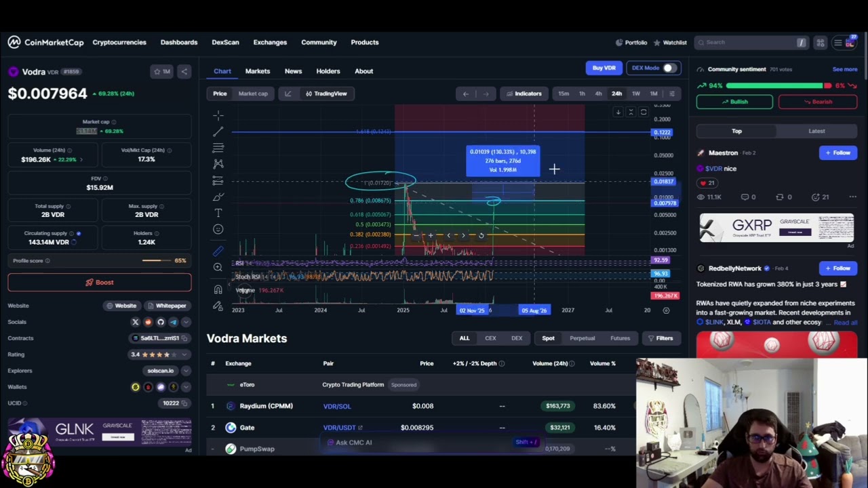Screen dimensions: 868x488
Task: Toggle the magnet snap mode
Action: point(218,289)
